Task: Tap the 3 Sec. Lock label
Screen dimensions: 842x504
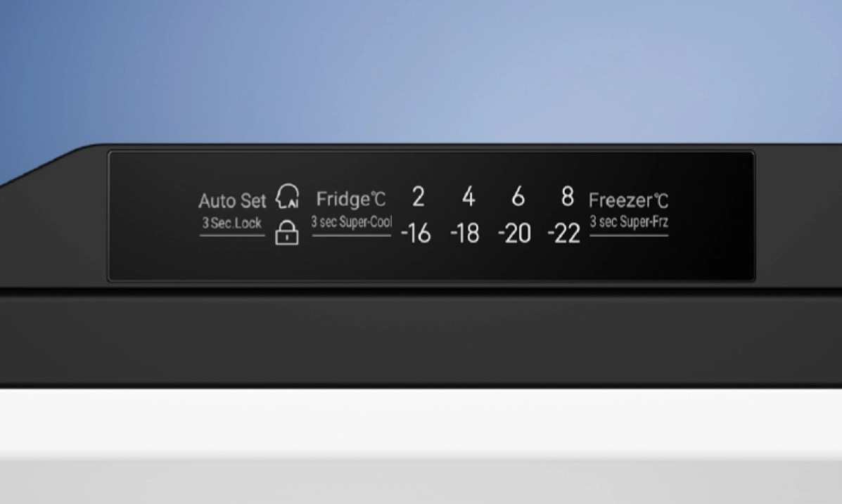Action: pos(232,223)
